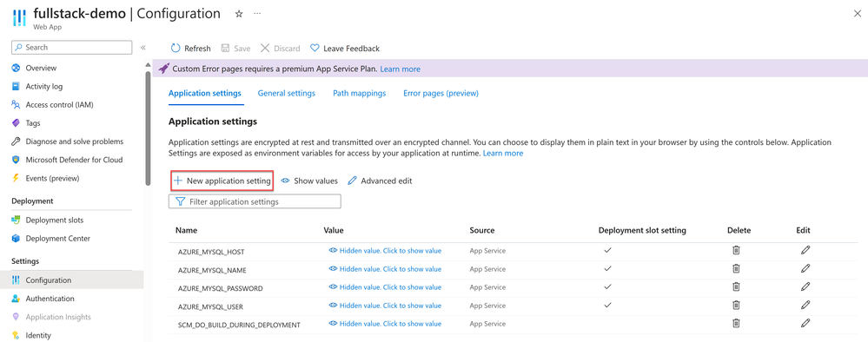The height and width of the screenshot is (342, 868).
Task: Switch to Application settings tab
Action: pos(205,93)
